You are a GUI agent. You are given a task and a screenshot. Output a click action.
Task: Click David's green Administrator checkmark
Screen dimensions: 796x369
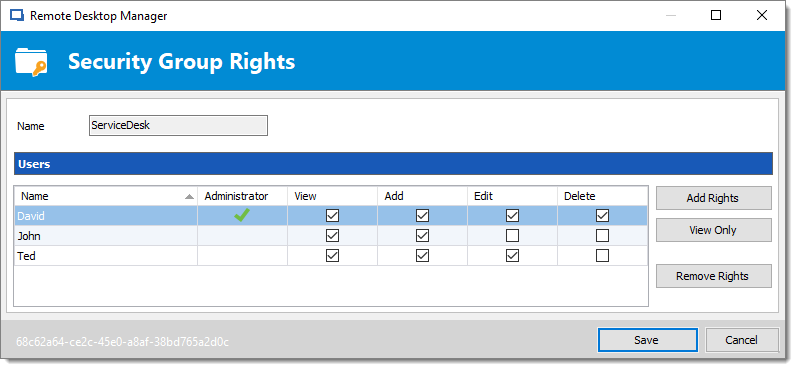click(x=242, y=216)
